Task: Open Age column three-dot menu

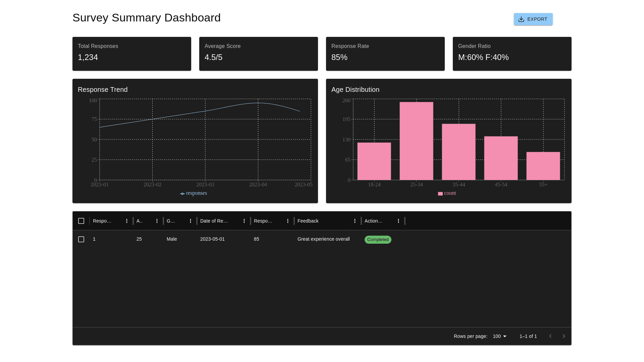Action: click(157, 221)
